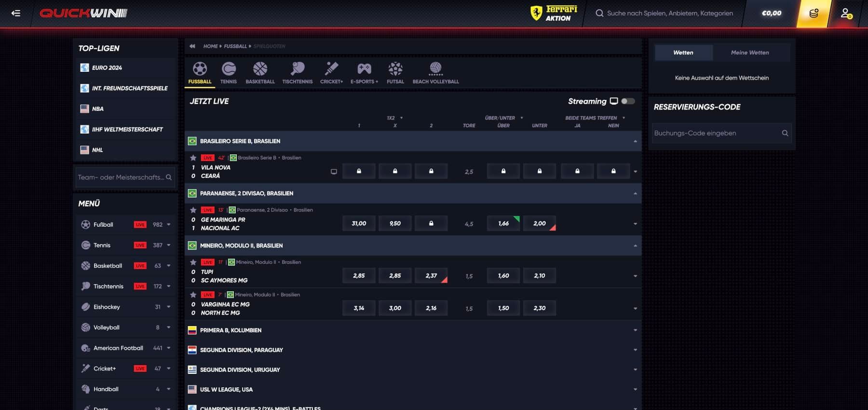This screenshot has height=410, width=868.
Task: Expand the Primera B, Kolumbien league
Action: [x=635, y=330]
